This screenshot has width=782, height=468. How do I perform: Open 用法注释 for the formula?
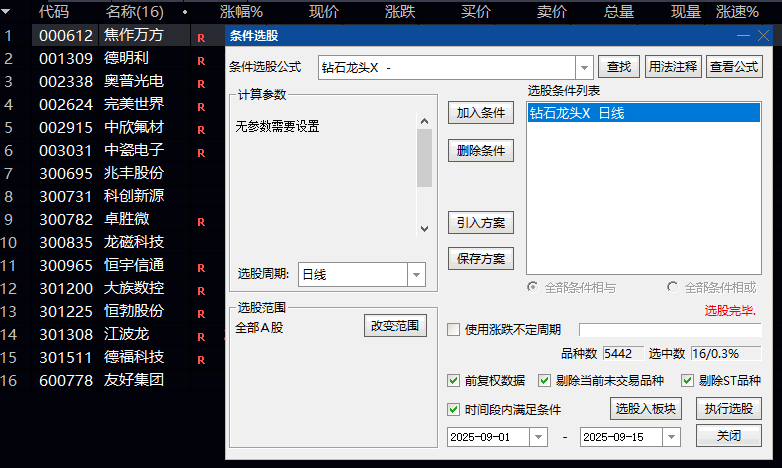click(673, 66)
